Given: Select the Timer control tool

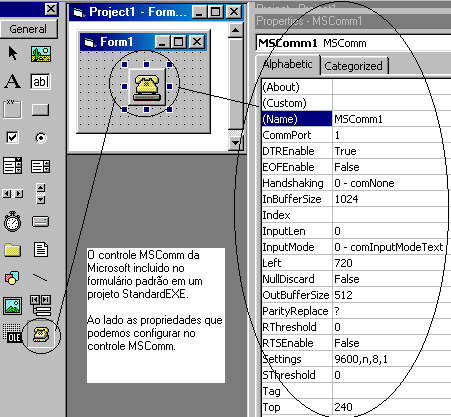Looking at the screenshot, I should click(12, 221).
